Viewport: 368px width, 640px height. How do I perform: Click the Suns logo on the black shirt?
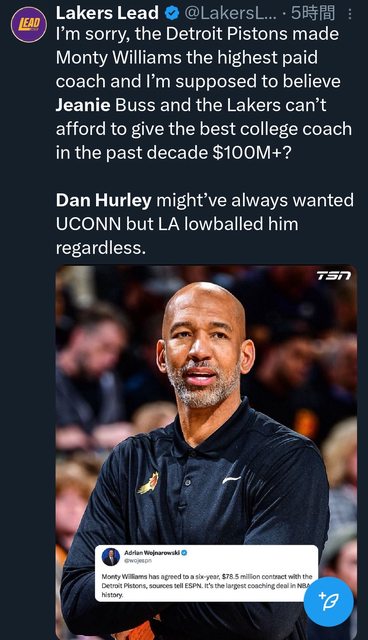[149, 483]
